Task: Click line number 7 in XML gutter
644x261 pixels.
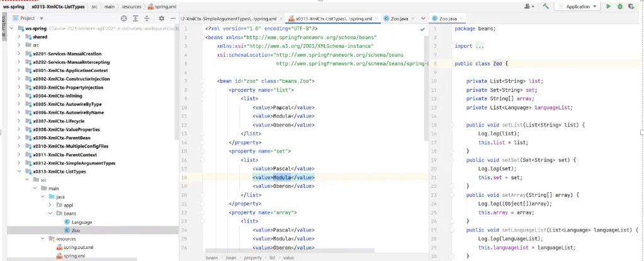Action: pos(186,81)
